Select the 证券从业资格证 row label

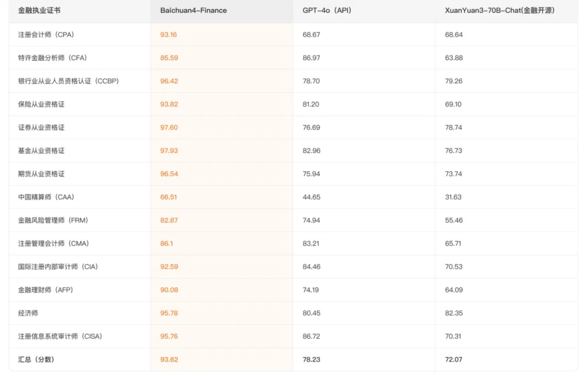coord(41,127)
